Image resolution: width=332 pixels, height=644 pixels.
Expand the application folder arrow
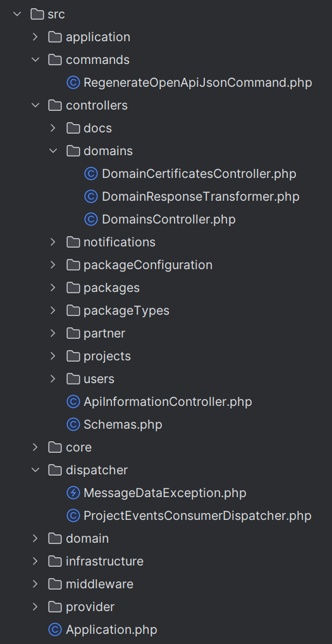[35, 37]
